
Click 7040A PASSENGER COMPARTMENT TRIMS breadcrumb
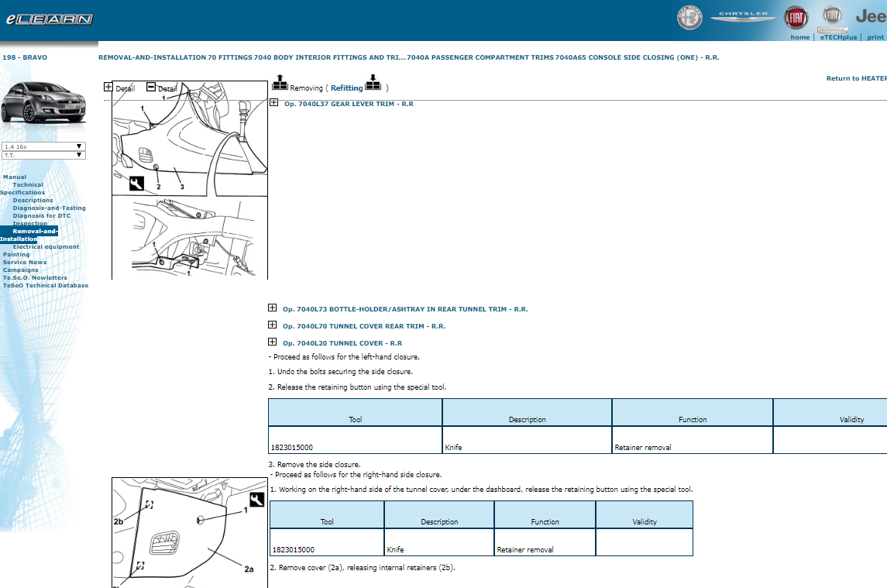[x=480, y=58]
